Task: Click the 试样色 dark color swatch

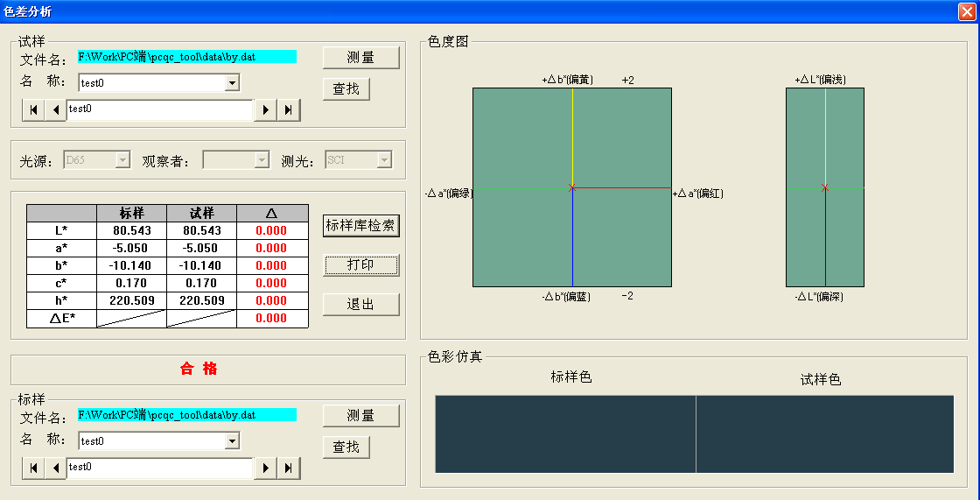Action: (825, 433)
